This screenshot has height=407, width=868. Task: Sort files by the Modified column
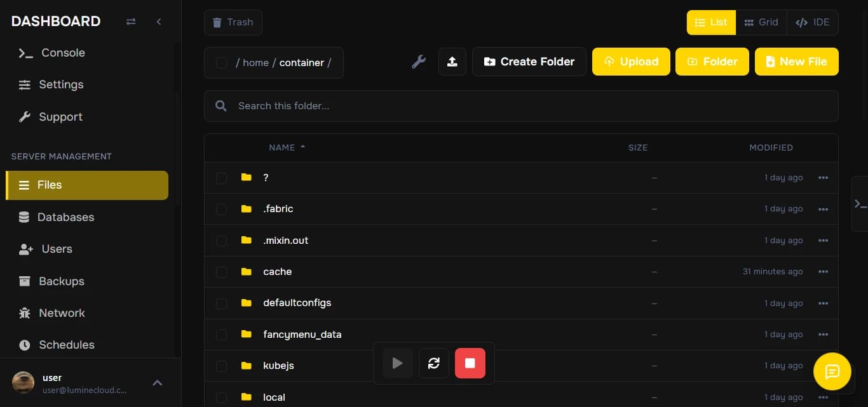coord(771,147)
